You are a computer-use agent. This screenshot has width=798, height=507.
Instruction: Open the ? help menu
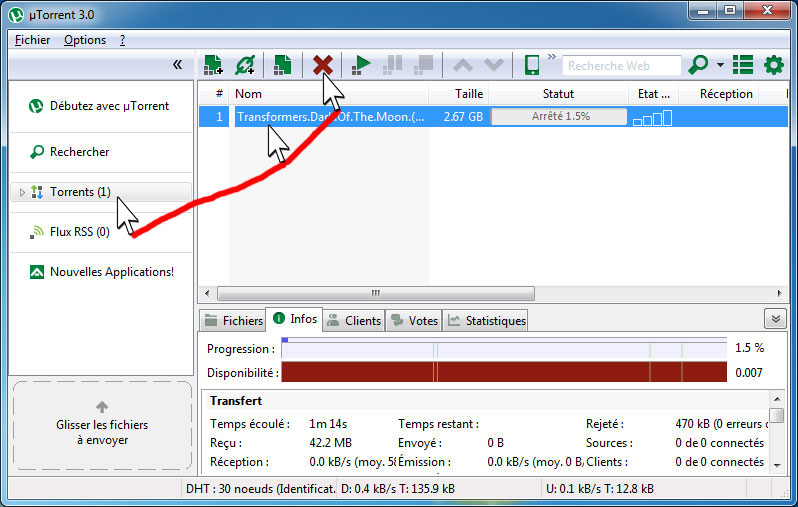(122, 40)
